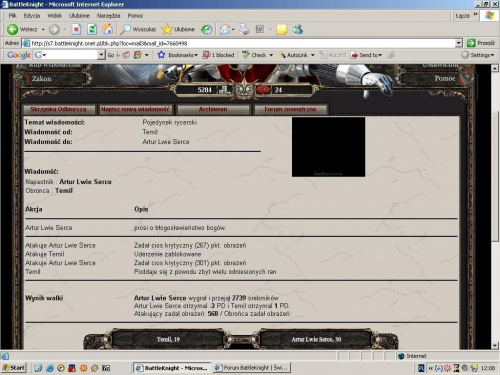Image resolution: width=500 pixels, height=375 pixels.
Task: Click the Wyszukaj search icon
Action: pyautogui.click(x=138, y=29)
